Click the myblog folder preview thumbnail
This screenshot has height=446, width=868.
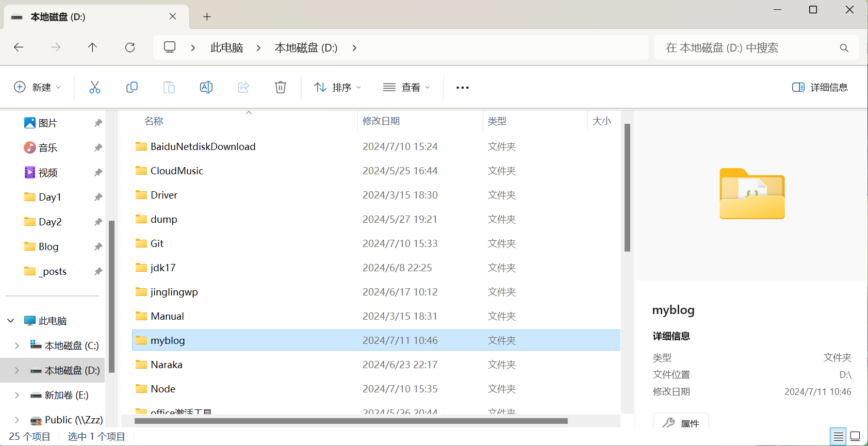[x=752, y=194]
